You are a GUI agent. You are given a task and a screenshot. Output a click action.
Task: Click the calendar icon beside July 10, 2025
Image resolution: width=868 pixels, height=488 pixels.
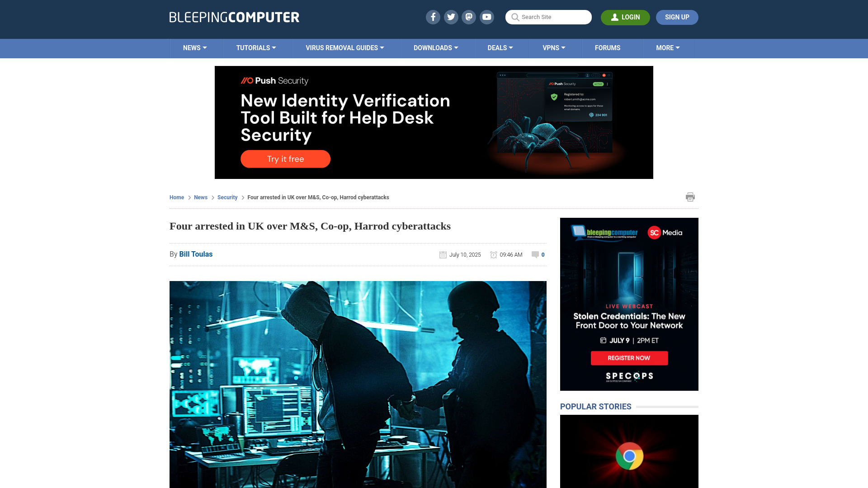pos(443,255)
